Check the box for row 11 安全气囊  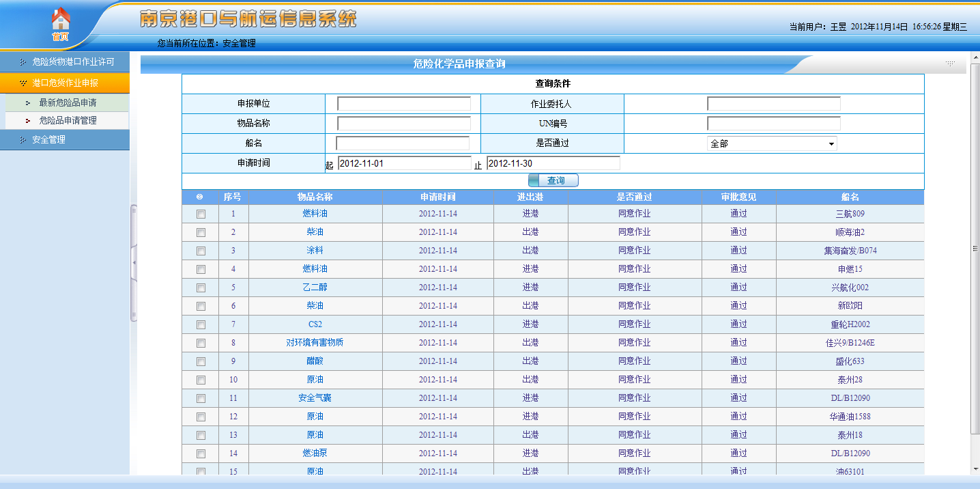[201, 398]
